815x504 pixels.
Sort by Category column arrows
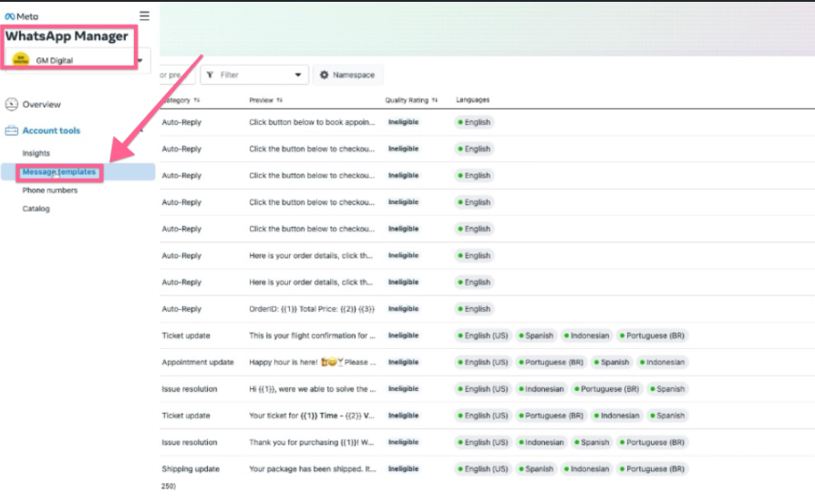click(x=197, y=100)
